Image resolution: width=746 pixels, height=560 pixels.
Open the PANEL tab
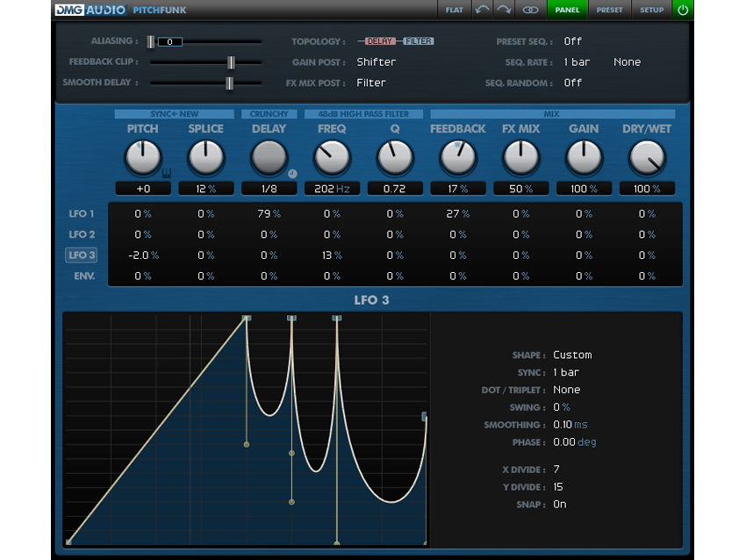567,10
